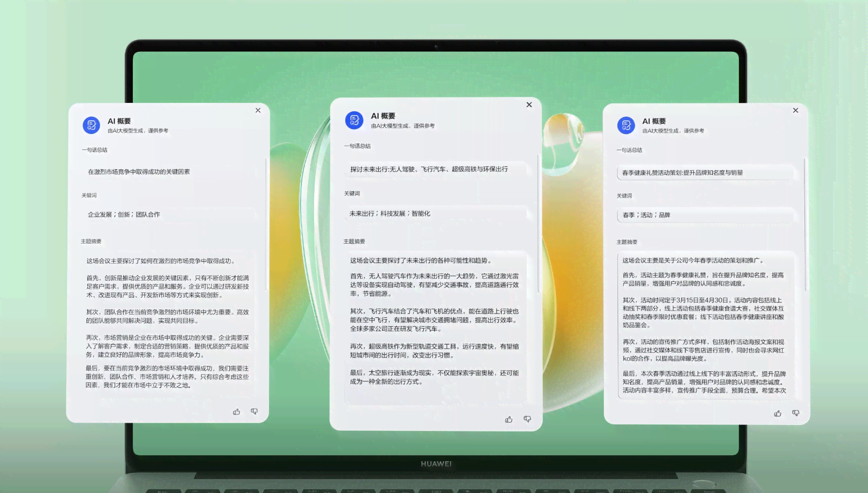This screenshot has width=868, height=493.
Task: Click the paragraph starting 其次，活动时间定于3月15日
Action: click(x=703, y=312)
